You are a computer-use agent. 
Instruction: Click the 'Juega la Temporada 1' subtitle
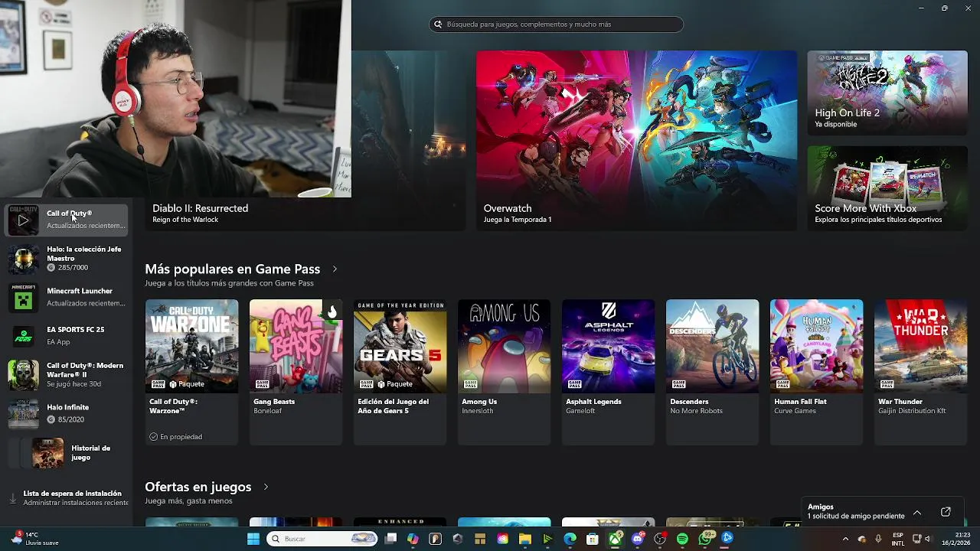[x=518, y=220]
